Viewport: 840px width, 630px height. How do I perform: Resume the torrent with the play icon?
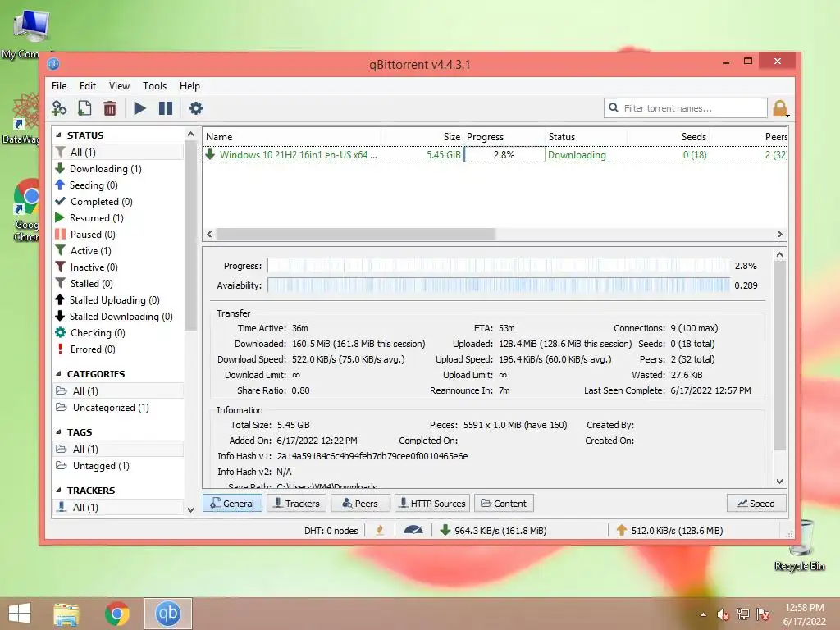pos(139,108)
